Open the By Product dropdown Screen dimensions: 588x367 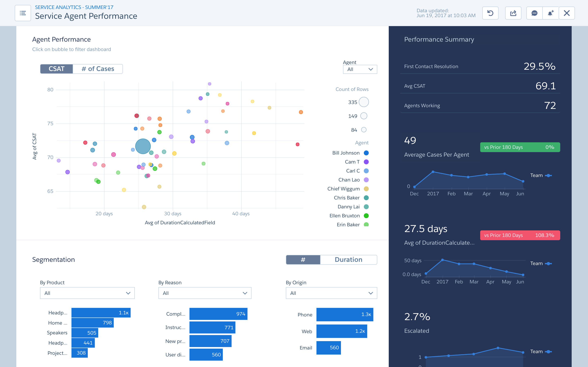coord(87,293)
